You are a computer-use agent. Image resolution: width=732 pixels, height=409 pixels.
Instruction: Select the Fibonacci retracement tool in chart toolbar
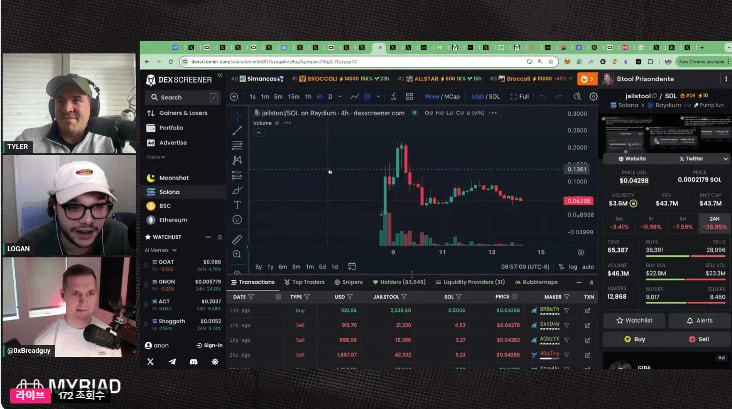(x=237, y=145)
